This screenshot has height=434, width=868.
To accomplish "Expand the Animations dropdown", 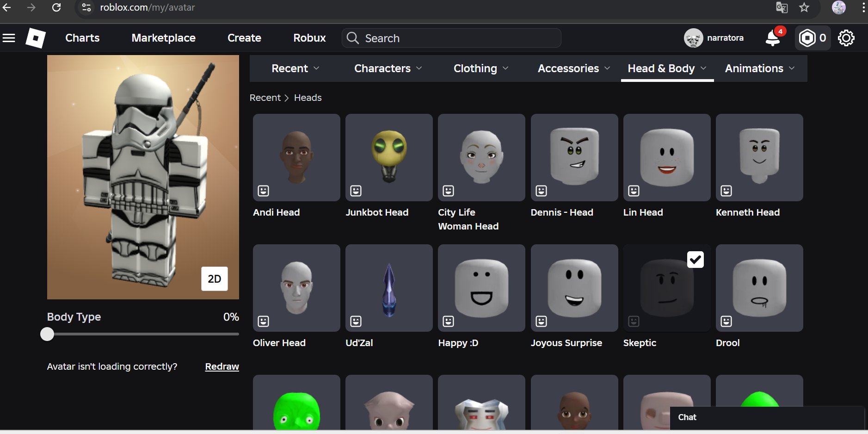I will point(760,68).
